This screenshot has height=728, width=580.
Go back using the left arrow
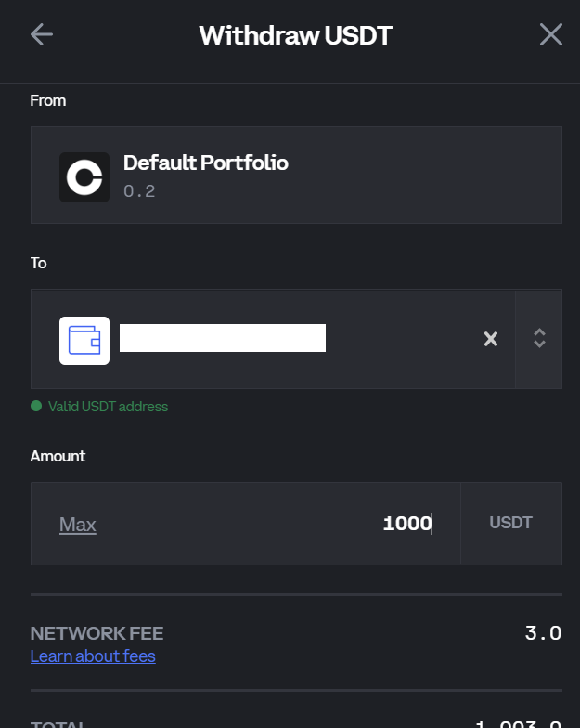click(42, 35)
